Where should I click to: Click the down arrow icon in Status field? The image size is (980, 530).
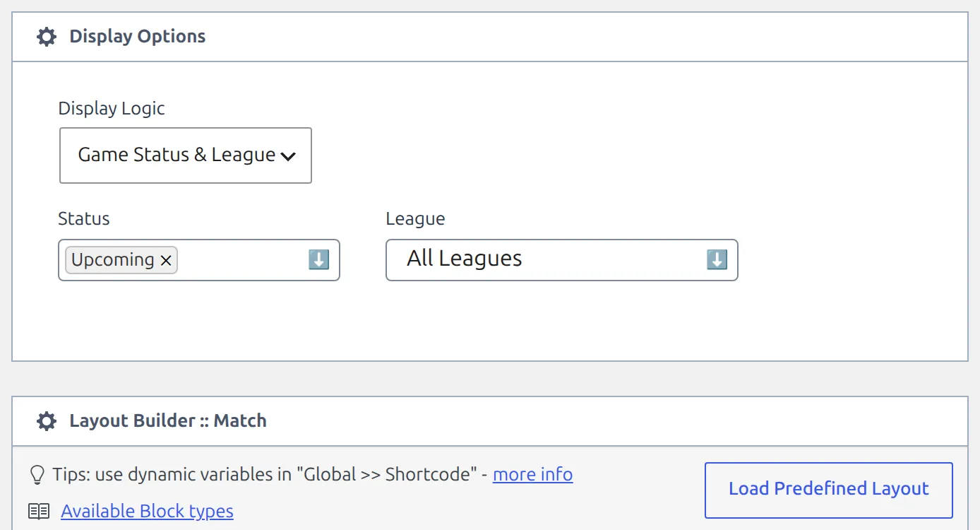[319, 260]
